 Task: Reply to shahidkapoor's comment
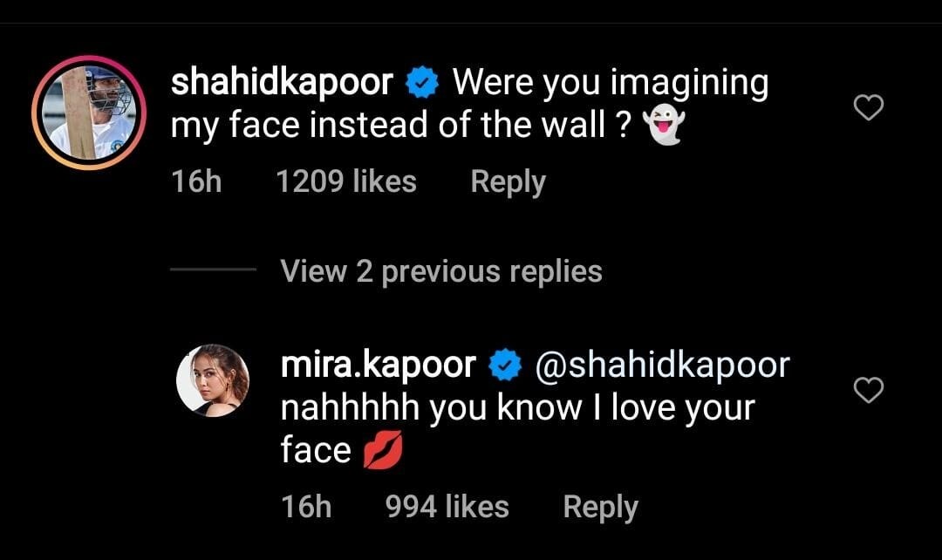coord(508,181)
